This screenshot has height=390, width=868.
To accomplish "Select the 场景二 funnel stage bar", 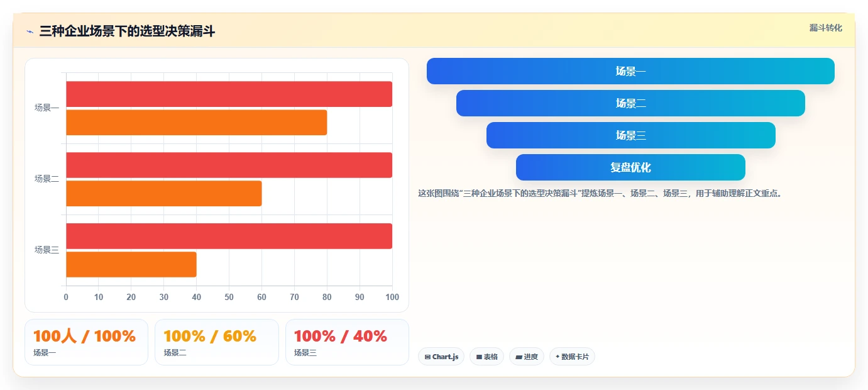I will coord(630,103).
